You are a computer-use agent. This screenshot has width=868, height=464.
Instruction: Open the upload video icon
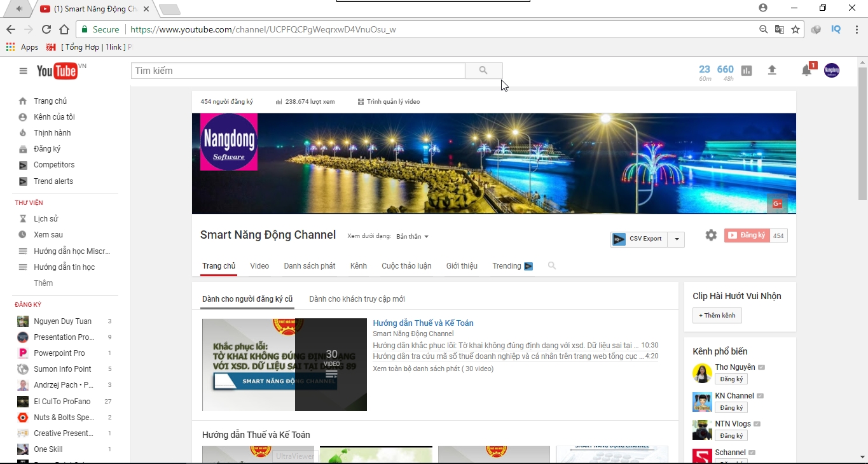click(x=772, y=70)
